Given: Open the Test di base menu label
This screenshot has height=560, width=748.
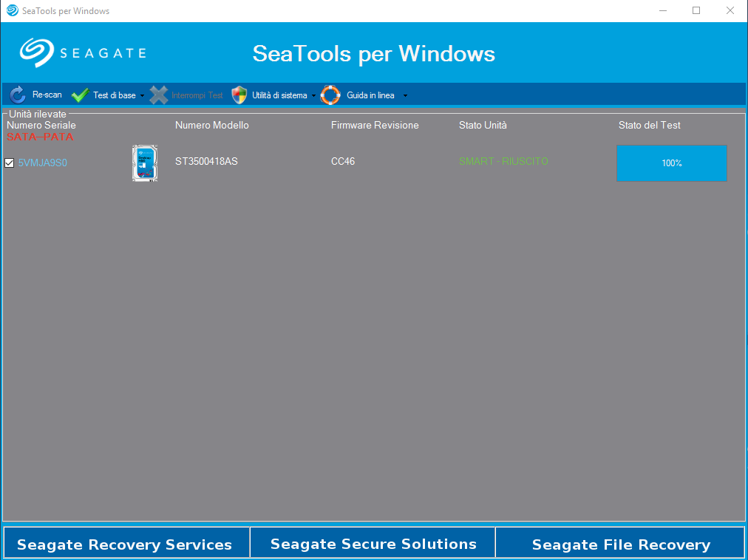Looking at the screenshot, I should click(x=115, y=95).
